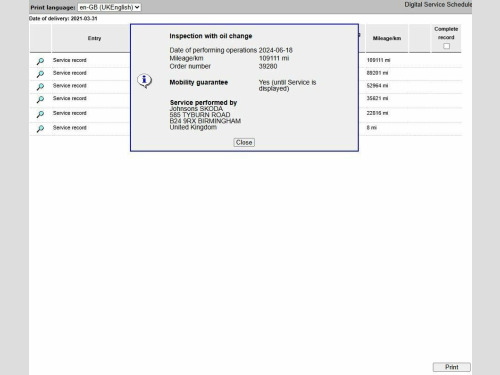
Task: Click the Service performed by label
Action: pos(203,102)
